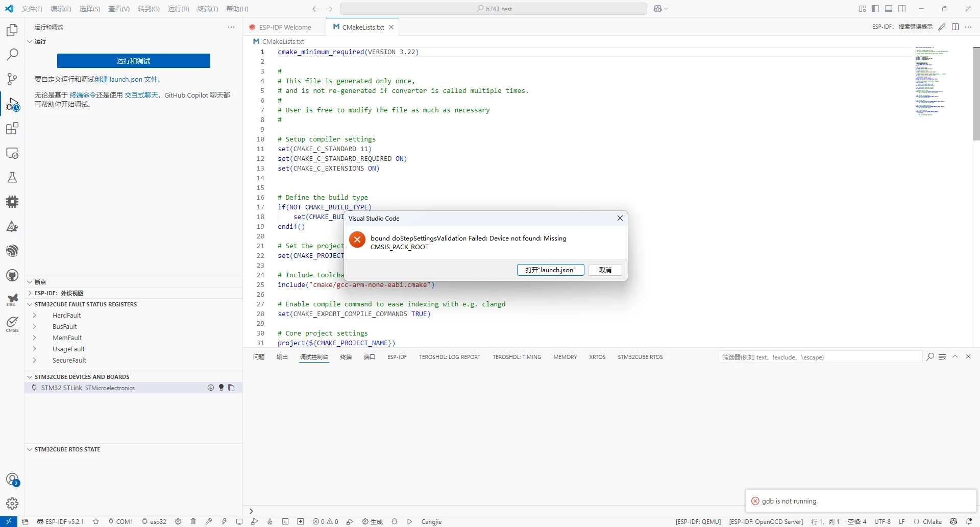The height and width of the screenshot is (527, 980).
Task: Expand the BusFault tree item
Action: pyautogui.click(x=35, y=327)
